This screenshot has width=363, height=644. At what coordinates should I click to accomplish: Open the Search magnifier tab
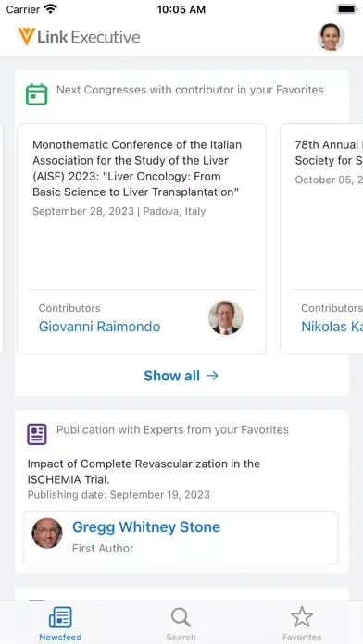(181, 617)
